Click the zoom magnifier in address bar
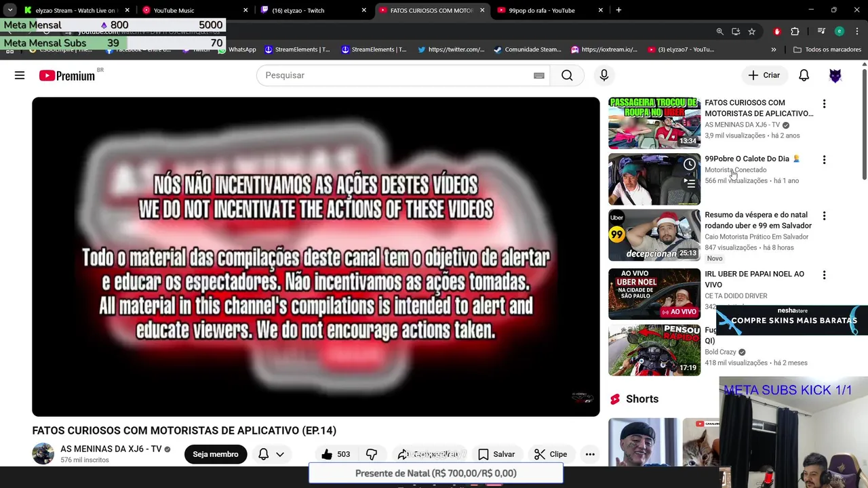This screenshot has height=488, width=868. click(x=719, y=31)
